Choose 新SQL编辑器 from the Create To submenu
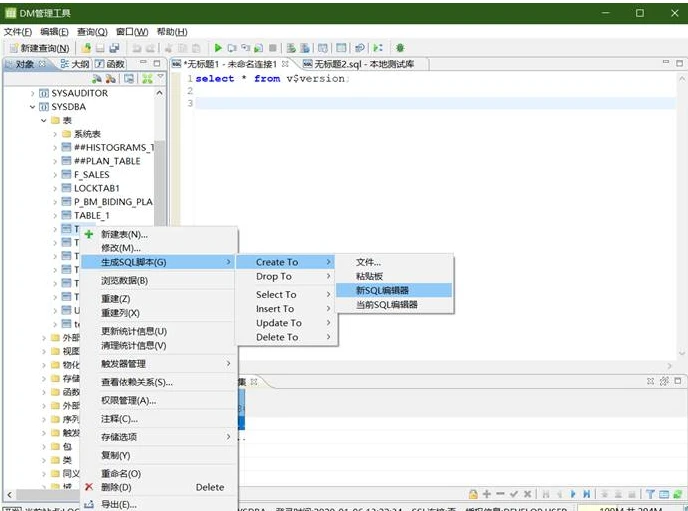 (382, 290)
